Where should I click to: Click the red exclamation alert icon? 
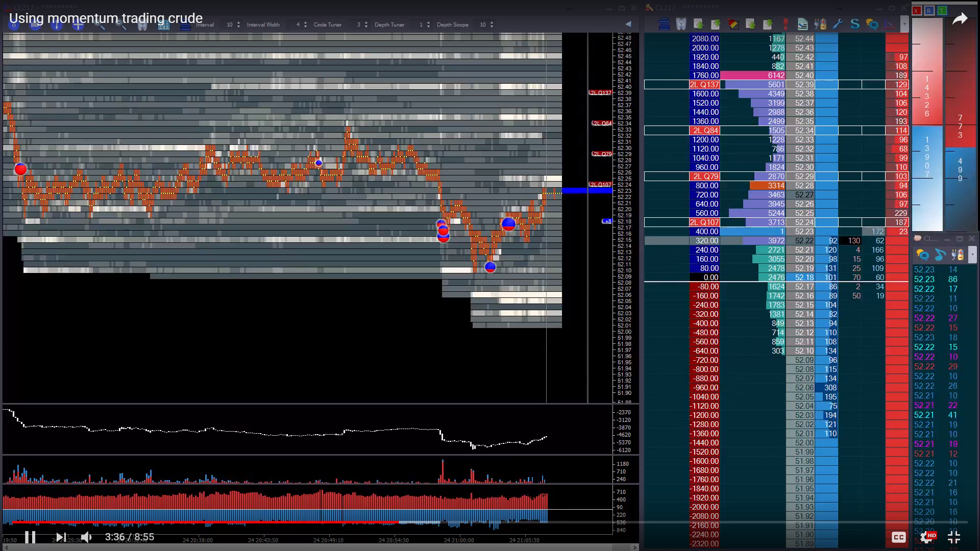pyautogui.click(x=786, y=24)
